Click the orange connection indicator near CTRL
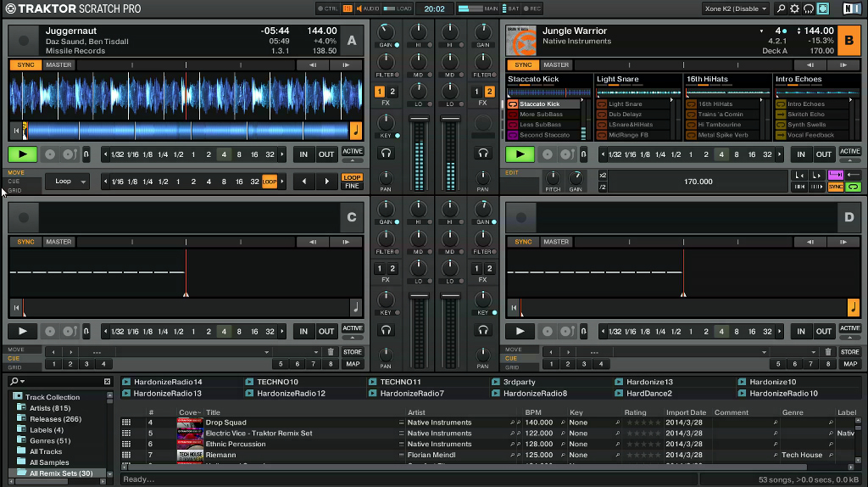 pos(347,8)
